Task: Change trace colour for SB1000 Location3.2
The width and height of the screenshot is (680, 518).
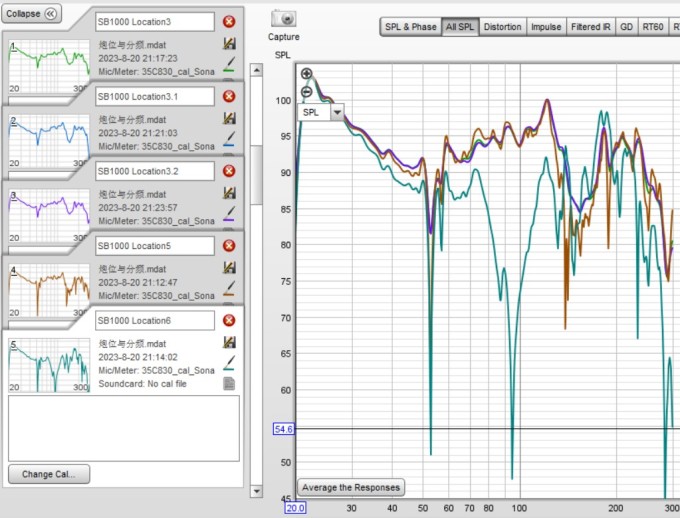Action: coord(229,208)
